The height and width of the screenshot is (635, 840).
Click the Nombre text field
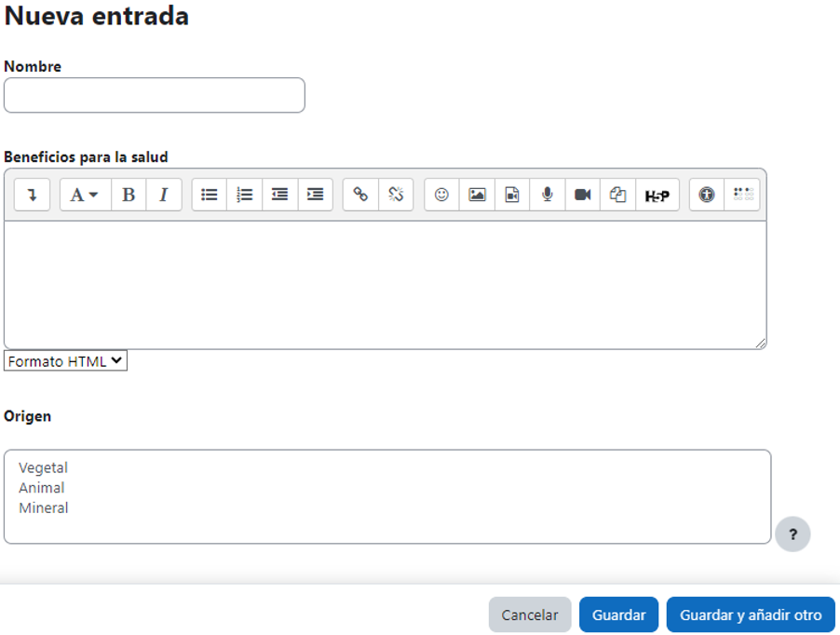[155, 95]
